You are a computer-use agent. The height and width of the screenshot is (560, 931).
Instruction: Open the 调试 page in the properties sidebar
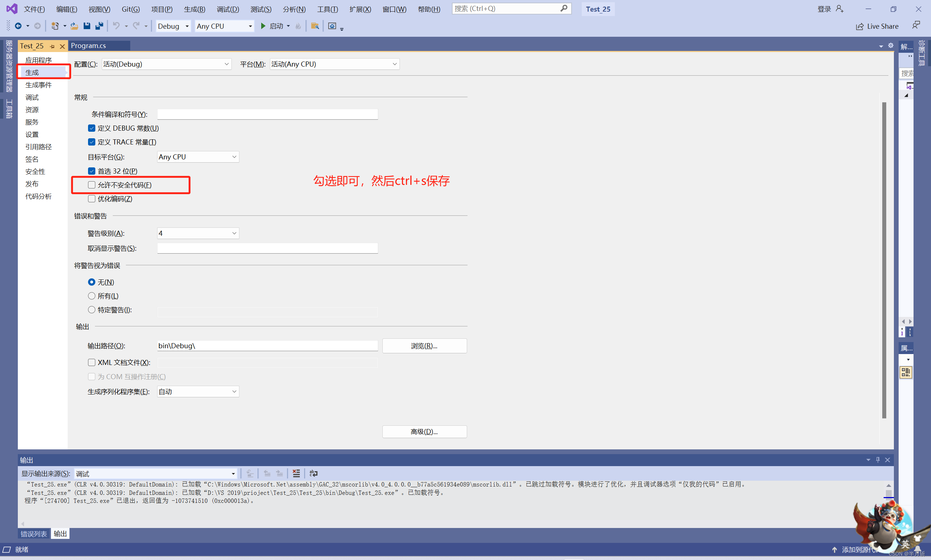tap(32, 98)
